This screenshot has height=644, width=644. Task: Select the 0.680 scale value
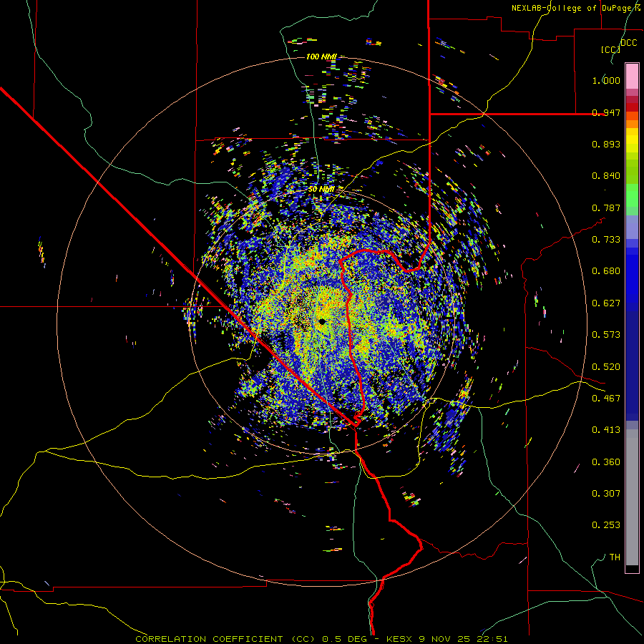pyautogui.click(x=606, y=271)
